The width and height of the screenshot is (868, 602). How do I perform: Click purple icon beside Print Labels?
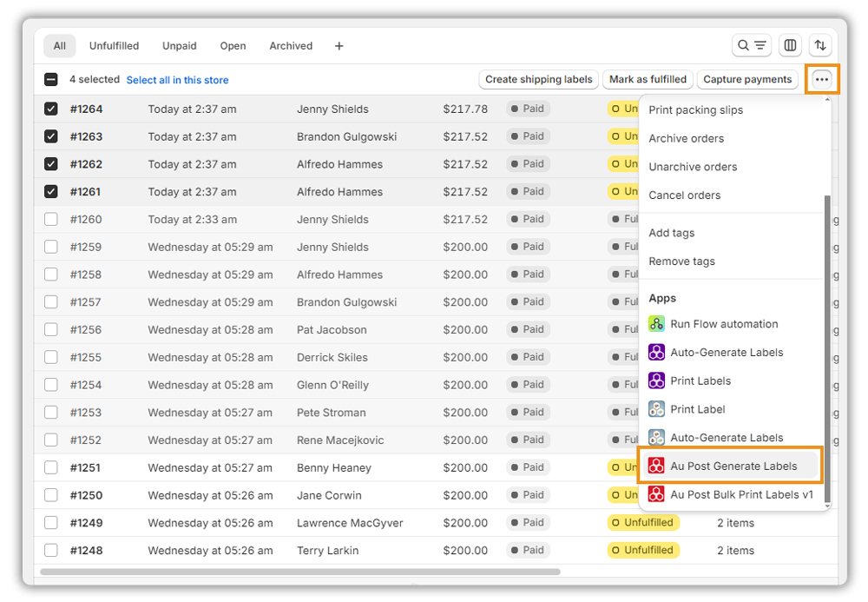pos(656,380)
